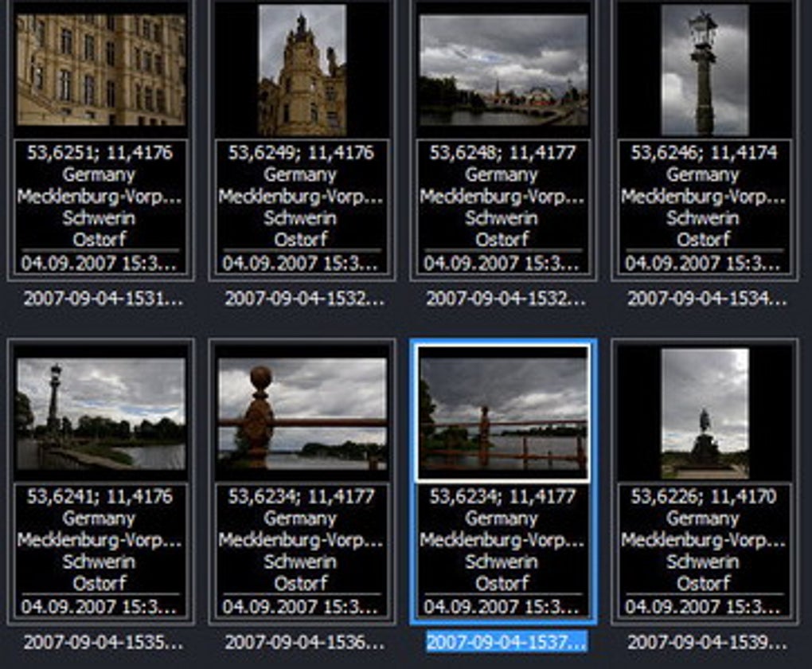Click Schwerin in the 53,6249 card
This screenshot has width=812, height=669.
[300, 217]
